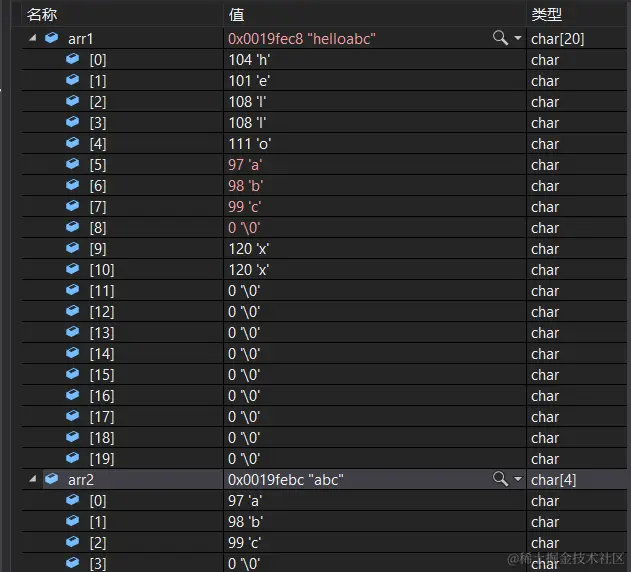Click cube icon of arr1 element [18]

(x=72, y=437)
